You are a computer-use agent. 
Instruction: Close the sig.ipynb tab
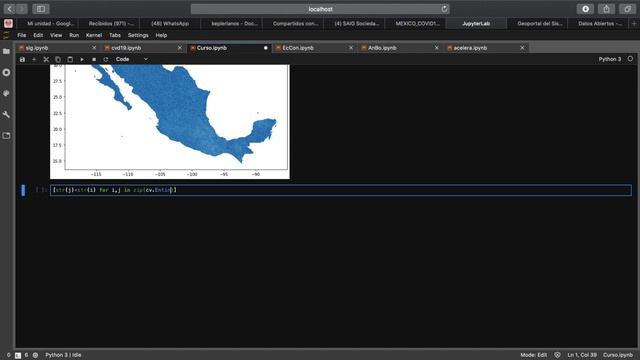(x=94, y=48)
